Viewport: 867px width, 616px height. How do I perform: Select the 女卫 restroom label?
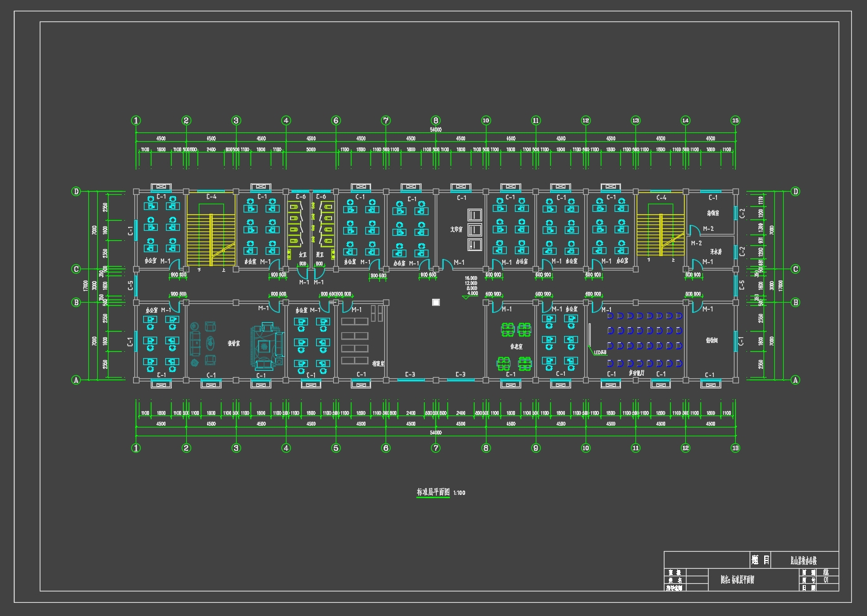pos(302,255)
